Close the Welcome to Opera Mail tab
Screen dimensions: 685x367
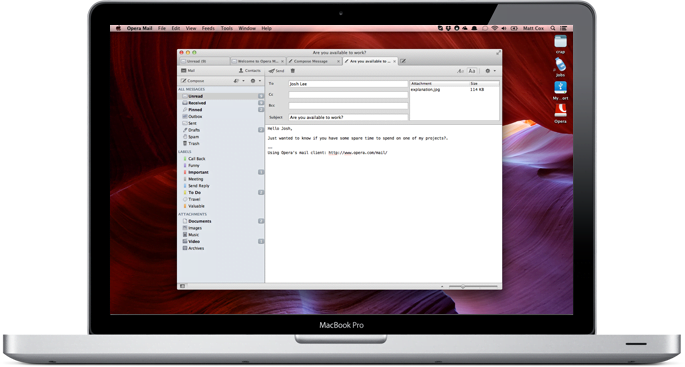click(282, 62)
